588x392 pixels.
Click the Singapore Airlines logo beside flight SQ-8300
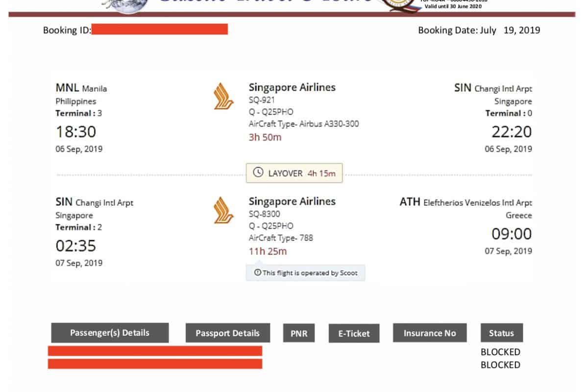(x=223, y=210)
